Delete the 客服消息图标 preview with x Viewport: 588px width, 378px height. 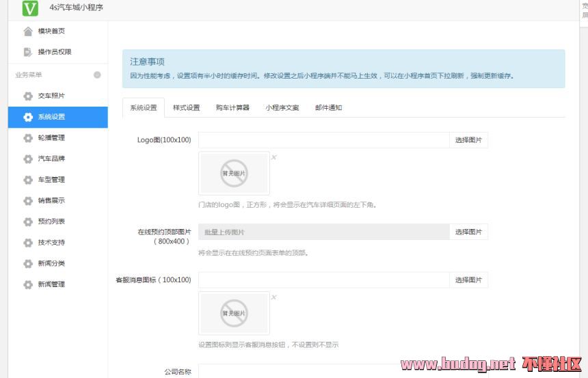click(x=274, y=297)
